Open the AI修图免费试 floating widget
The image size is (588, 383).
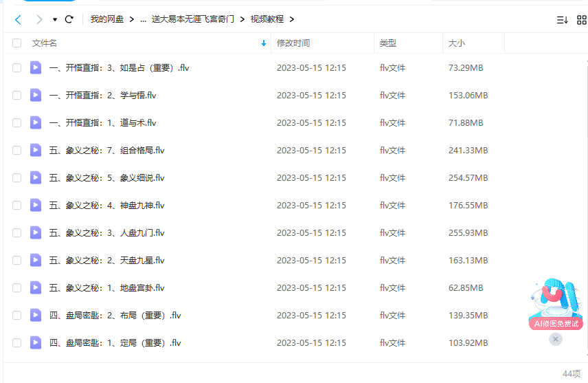[x=555, y=304]
